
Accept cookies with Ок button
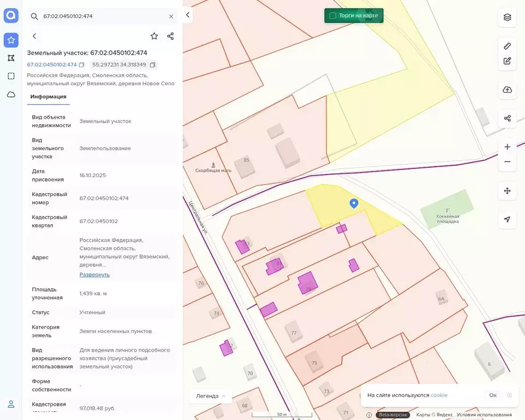coord(493,395)
